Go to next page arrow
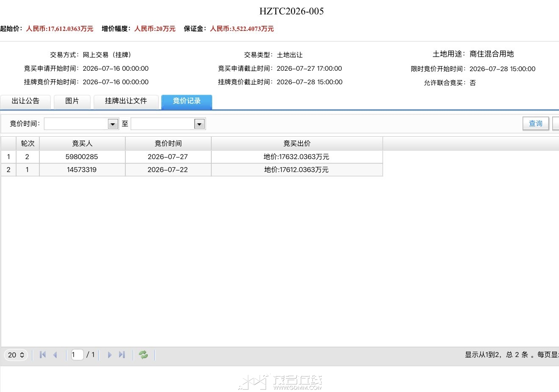This screenshot has height=392, width=559. [109, 355]
